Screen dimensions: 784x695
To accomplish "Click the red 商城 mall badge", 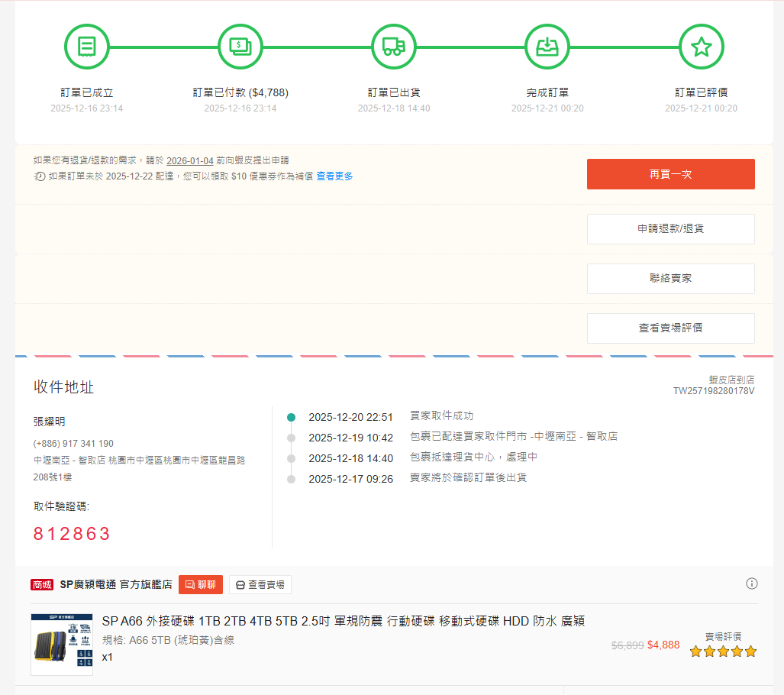I will (x=42, y=585).
